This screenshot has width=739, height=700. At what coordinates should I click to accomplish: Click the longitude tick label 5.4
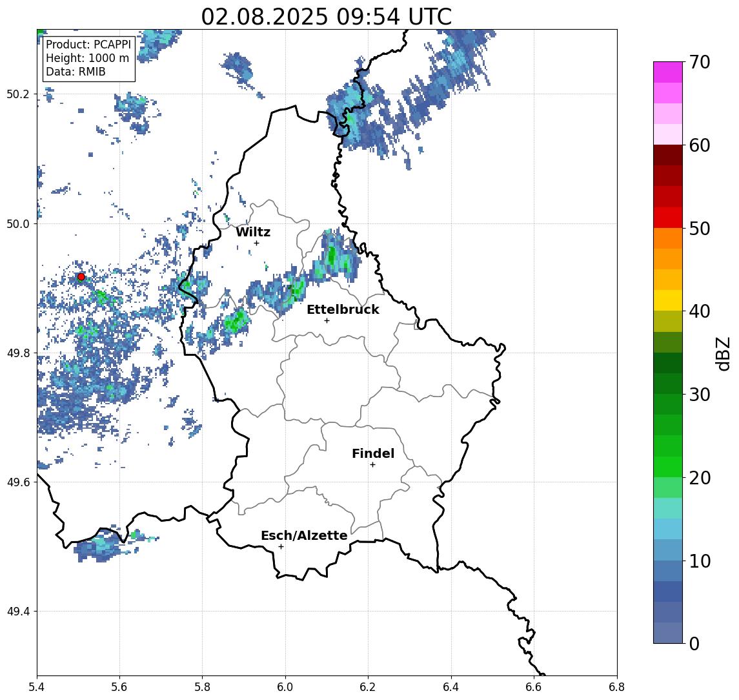point(37,687)
